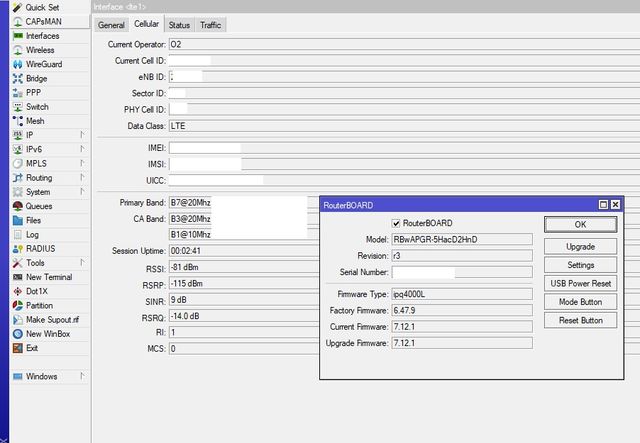The height and width of the screenshot is (443, 640).
Task: Click OK in RouterBOARD dialog
Action: point(580,225)
